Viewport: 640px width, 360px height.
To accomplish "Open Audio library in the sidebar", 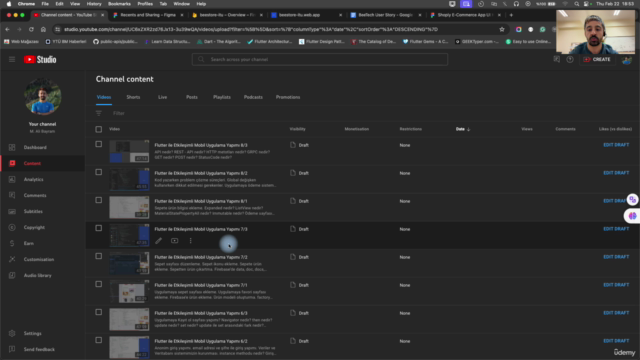I will click(x=38, y=276).
